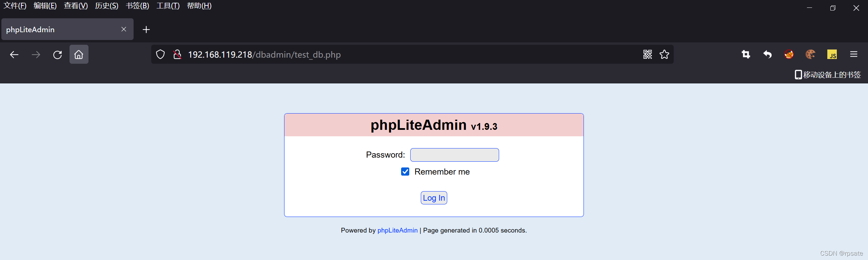Open the hamburger application menu
868x260 pixels.
pyautogui.click(x=854, y=54)
